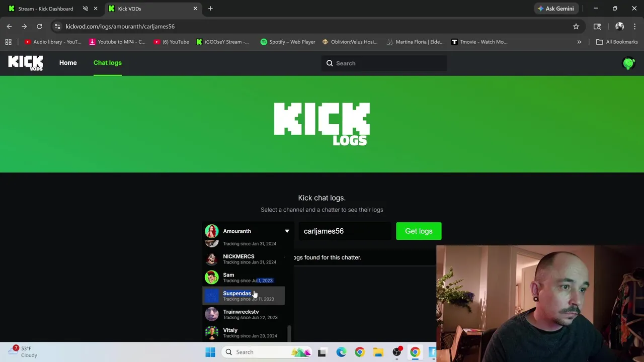
Task: Open the tab search icon beside profile
Action: (597, 26)
